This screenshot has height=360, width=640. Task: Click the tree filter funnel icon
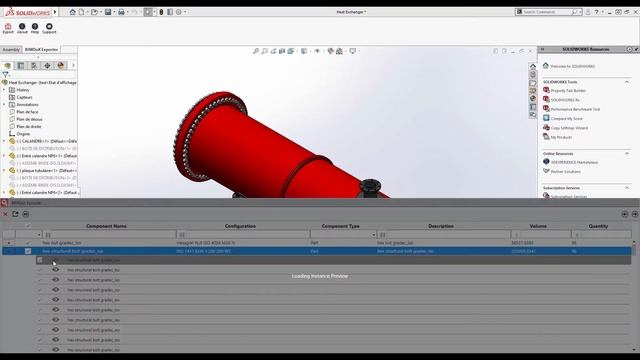[x=5, y=75]
